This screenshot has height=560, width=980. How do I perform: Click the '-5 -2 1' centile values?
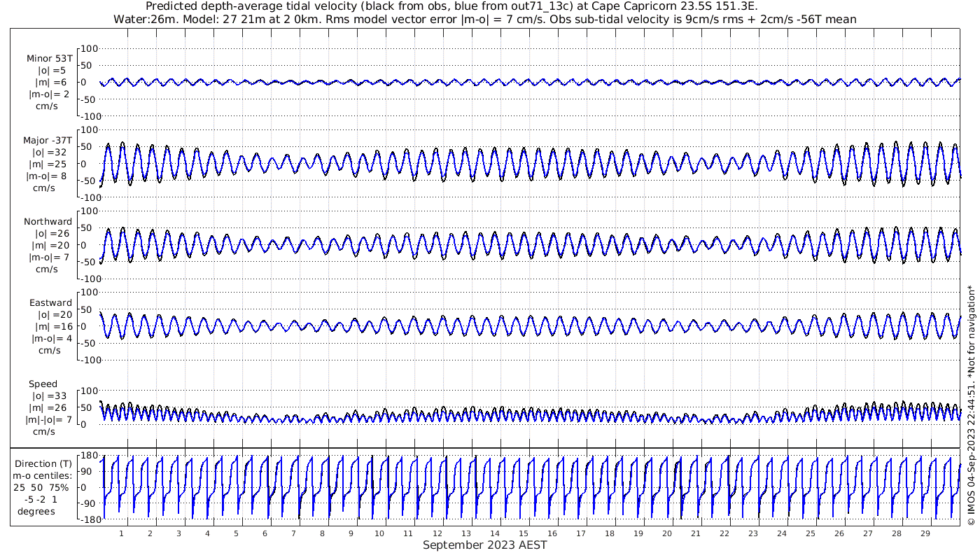(42, 499)
